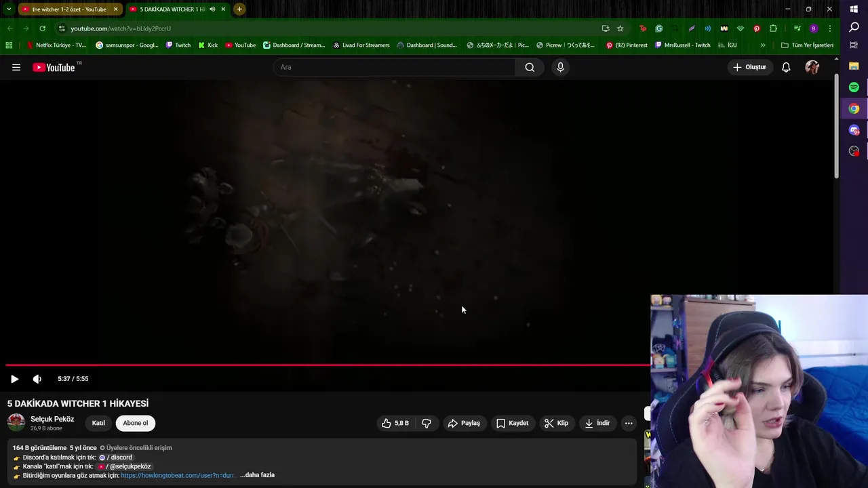Open the Grammarly extension icon
The height and width of the screenshot is (488, 868).
pyautogui.click(x=659, y=28)
